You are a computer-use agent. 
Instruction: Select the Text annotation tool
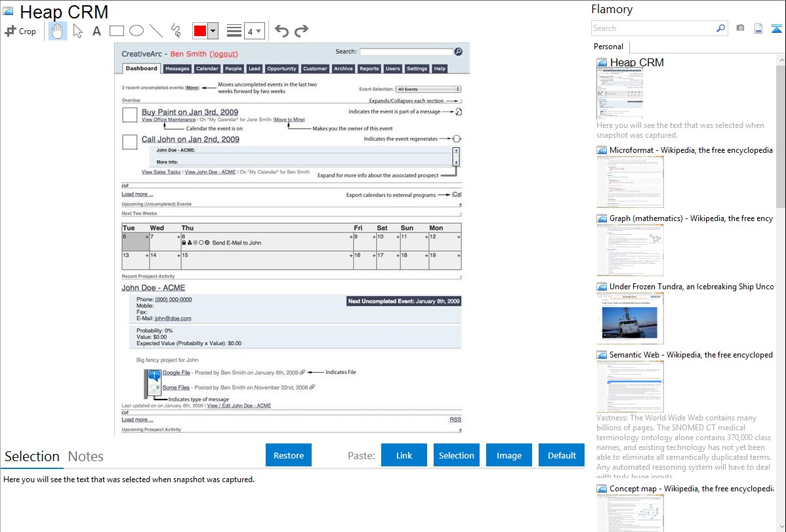click(96, 31)
